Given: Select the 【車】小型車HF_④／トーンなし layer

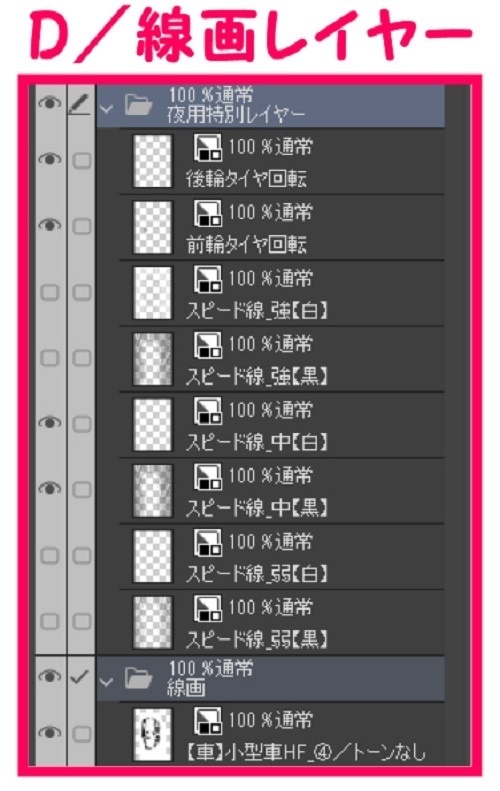Looking at the screenshot, I should (x=282, y=734).
